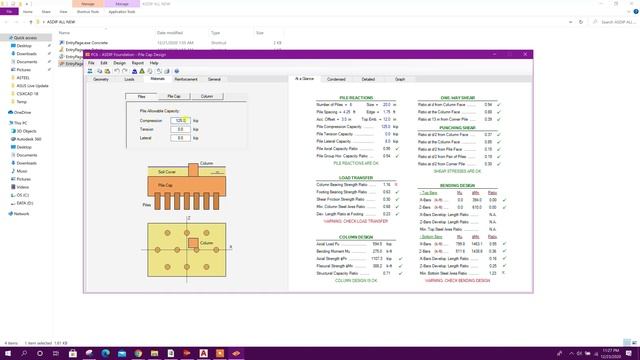The height and width of the screenshot is (360, 640).
Task: Open File Explorer taskbar icon
Action: coord(154,353)
